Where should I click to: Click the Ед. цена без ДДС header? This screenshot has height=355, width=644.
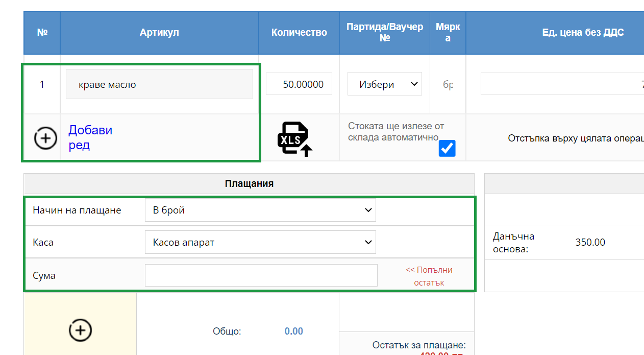point(583,33)
